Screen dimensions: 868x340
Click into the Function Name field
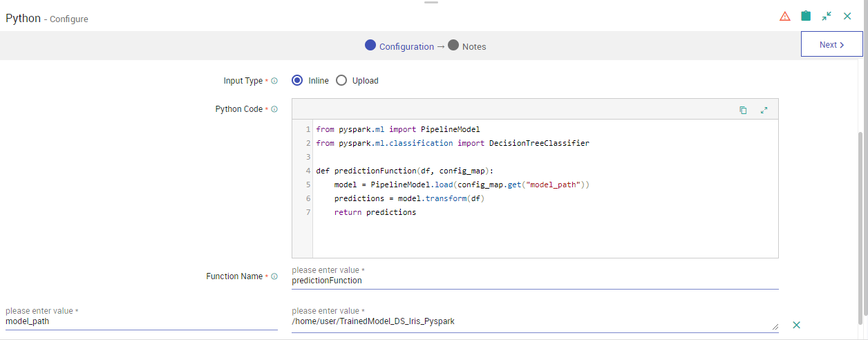[x=535, y=281]
